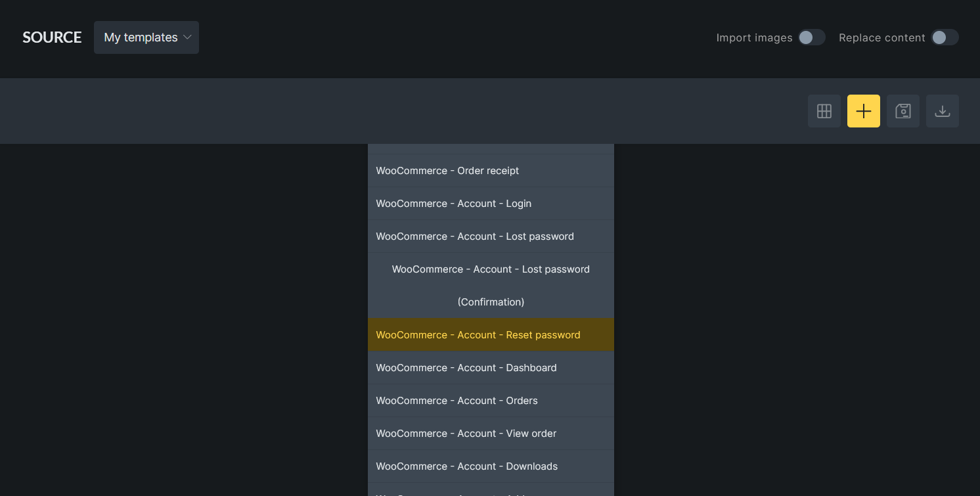980x496 pixels.
Task: Click the SOURCE heading label
Action: [x=52, y=37]
